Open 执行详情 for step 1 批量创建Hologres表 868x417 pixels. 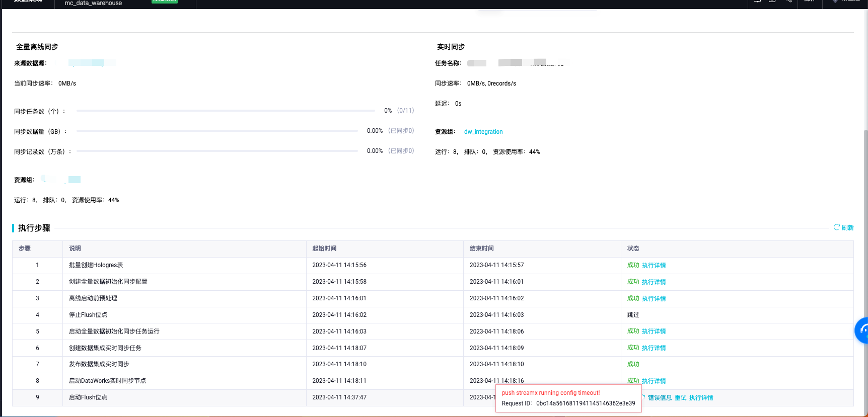[x=654, y=266]
